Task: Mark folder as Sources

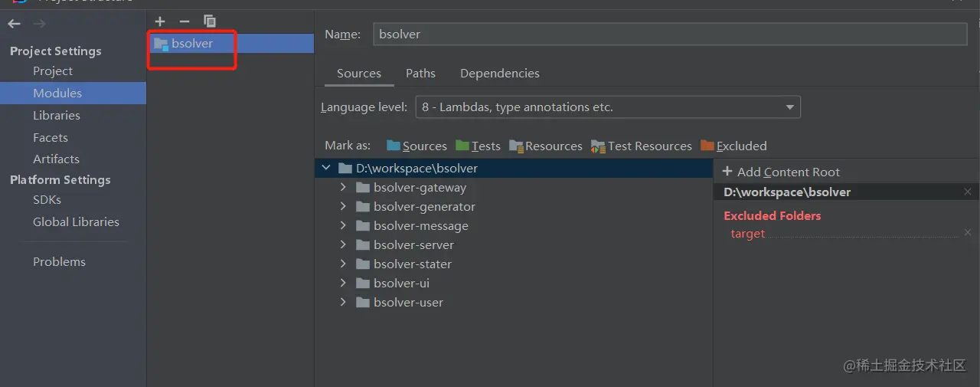Action: click(416, 146)
